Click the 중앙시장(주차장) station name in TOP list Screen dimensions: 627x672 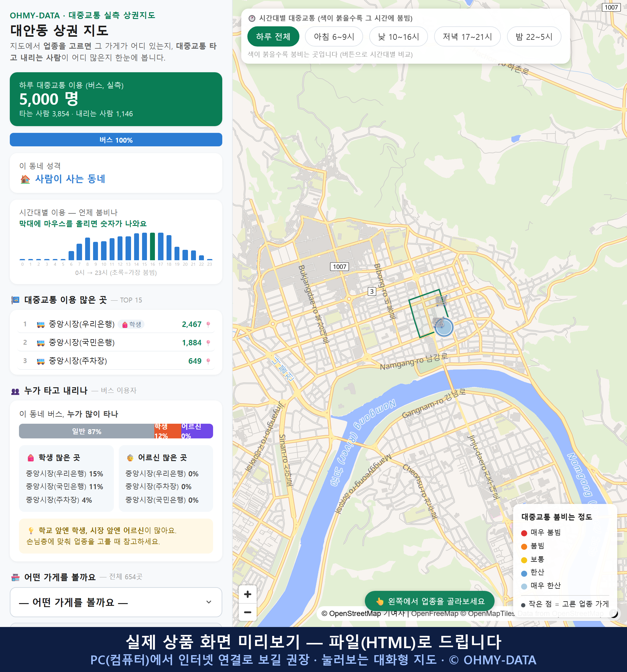point(78,361)
